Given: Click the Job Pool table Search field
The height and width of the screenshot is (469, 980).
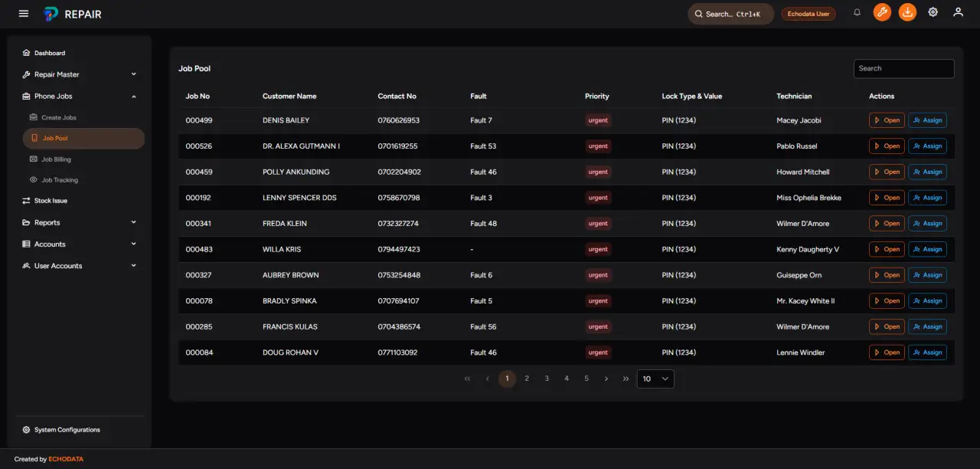Looking at the screenshot, I should 903,68.
